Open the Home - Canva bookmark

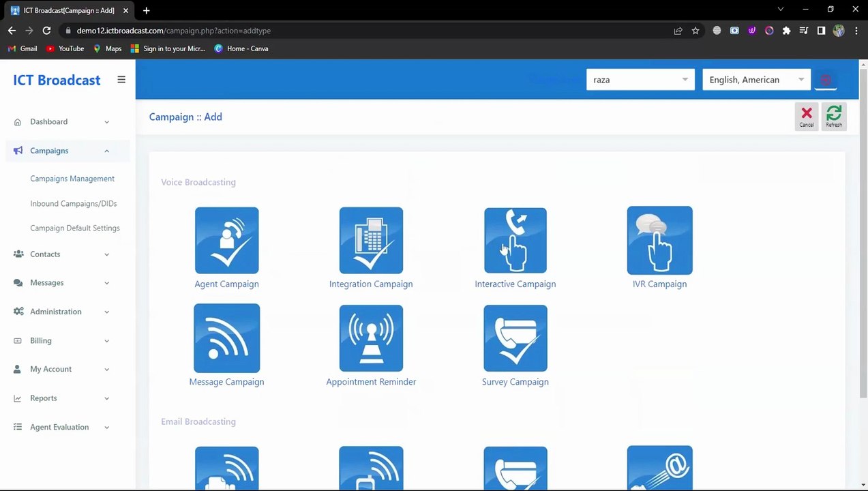[x=241, y=49]
